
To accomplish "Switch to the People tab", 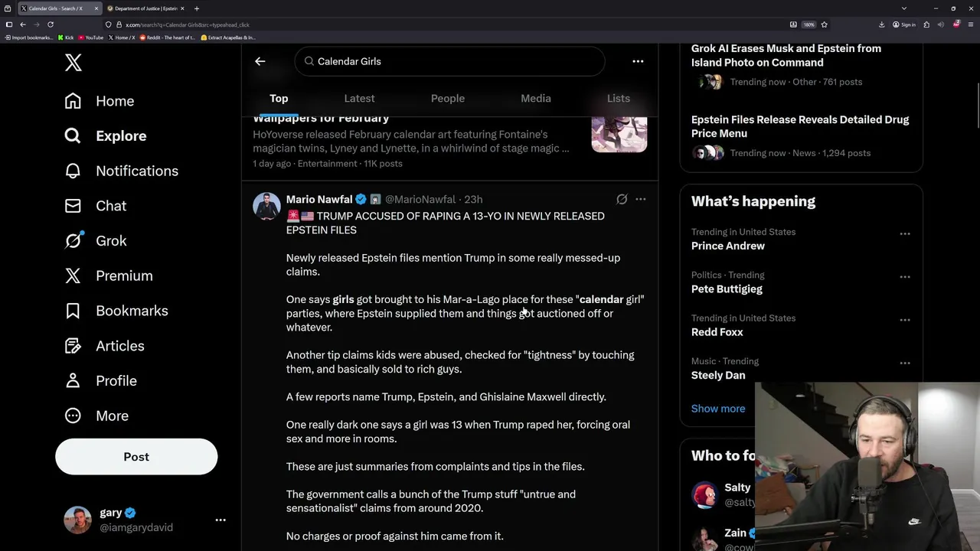I will pos(448,99).
